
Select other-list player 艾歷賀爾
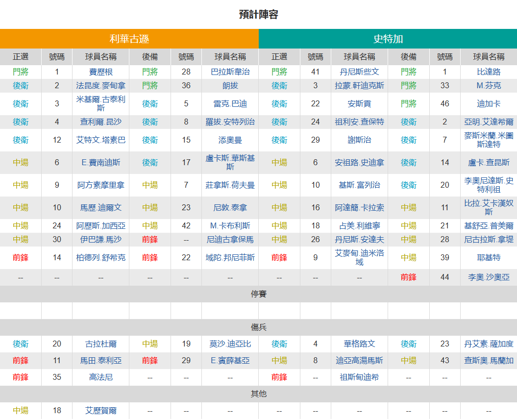click(100, 411)
